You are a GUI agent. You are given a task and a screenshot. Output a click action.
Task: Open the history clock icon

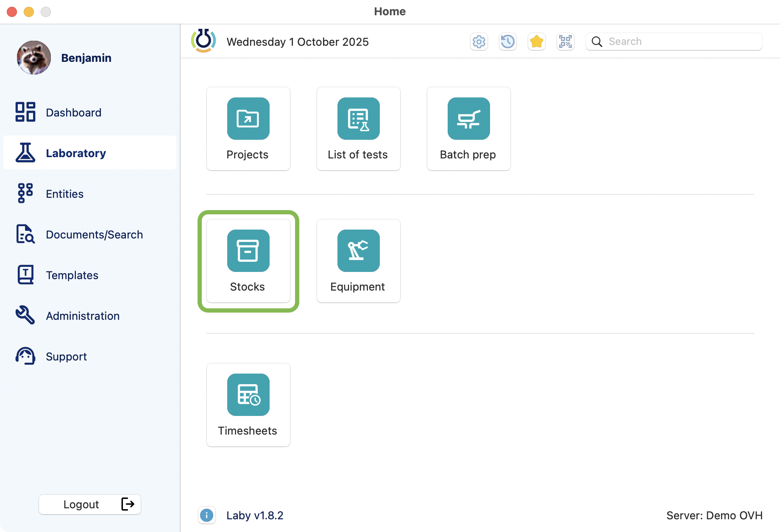point(508,42)
